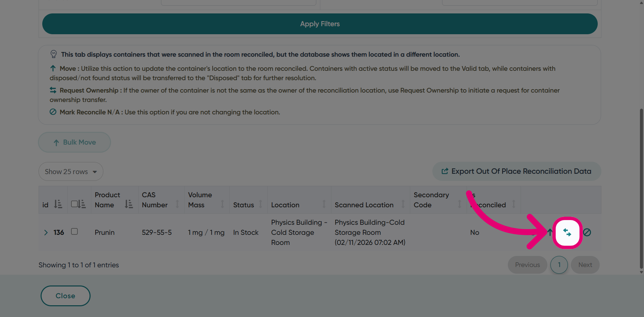The width and height of the screenshot is (644, 317).
Task: Select page 1 in pagination
Action: pos(559,265)
